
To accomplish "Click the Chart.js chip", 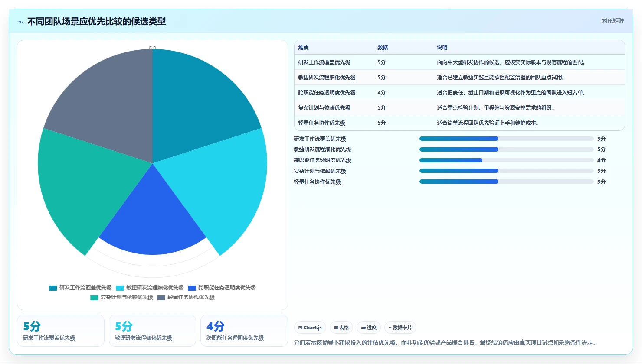I will pos(310,328).
